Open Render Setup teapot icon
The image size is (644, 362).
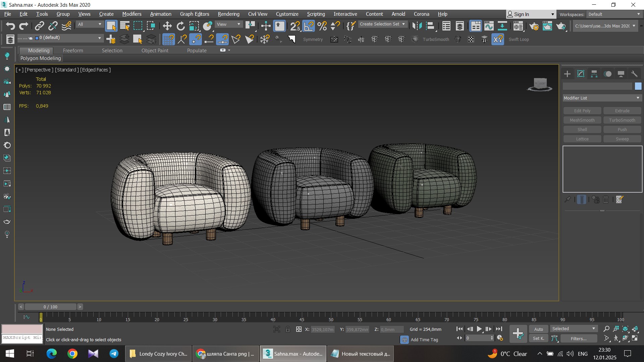[534, 26]
